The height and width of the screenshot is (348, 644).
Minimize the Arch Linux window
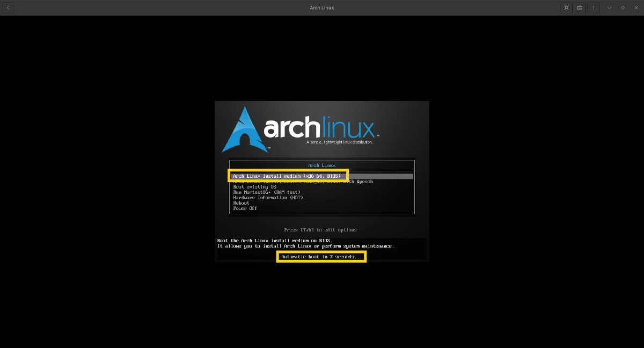[x=609, y=8]
